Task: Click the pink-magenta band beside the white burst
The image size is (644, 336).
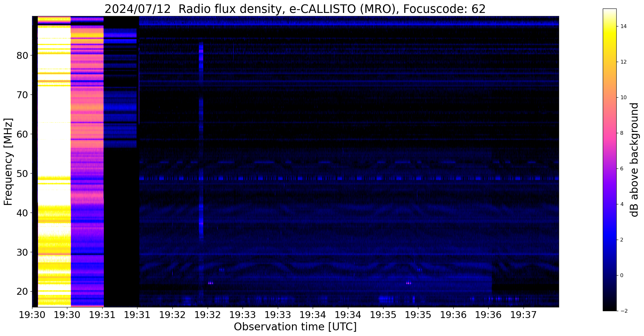Action: pos(87,162)
